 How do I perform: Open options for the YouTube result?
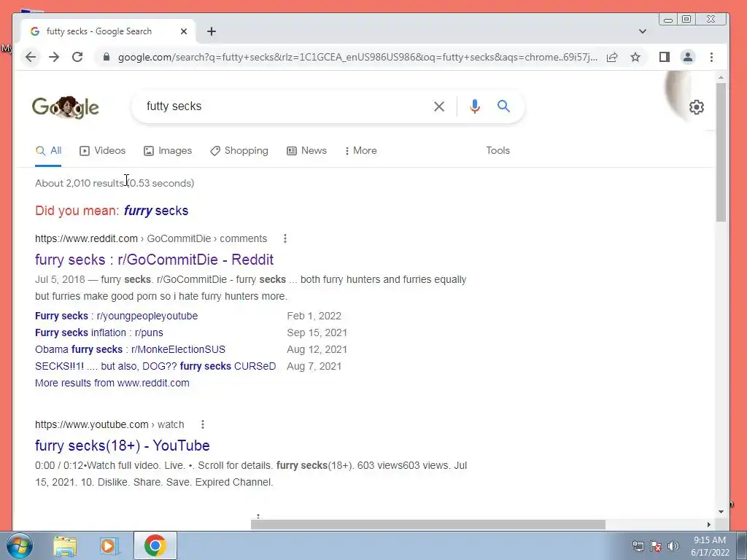click(203, 424)
